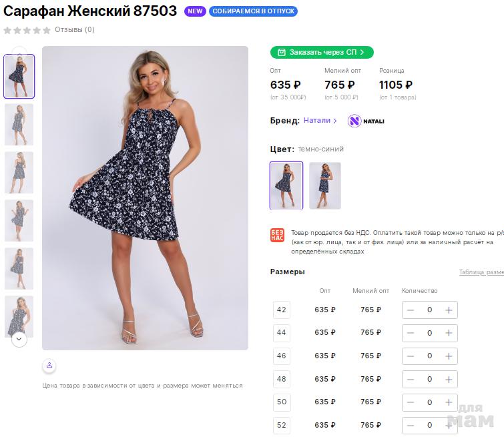Show the second thumbnail in the gallery
Image resolution: width=504 pixels, height=437 pixels.
19,124
